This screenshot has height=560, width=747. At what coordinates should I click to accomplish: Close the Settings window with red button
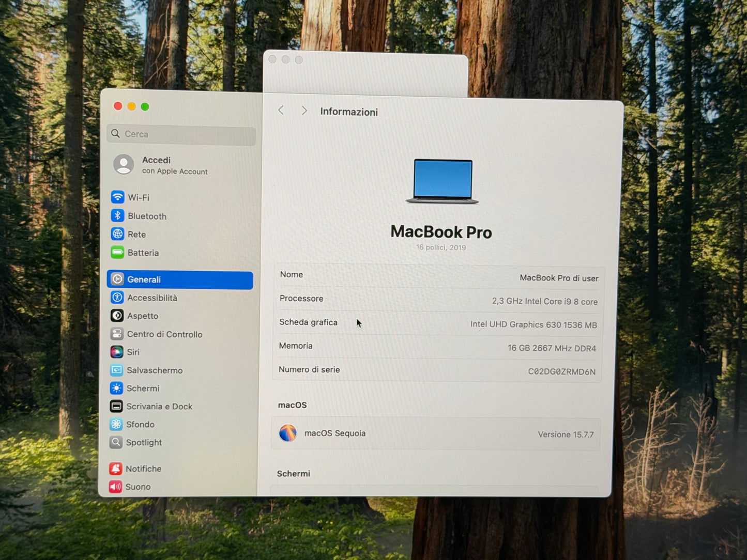(x=118, y=106)
